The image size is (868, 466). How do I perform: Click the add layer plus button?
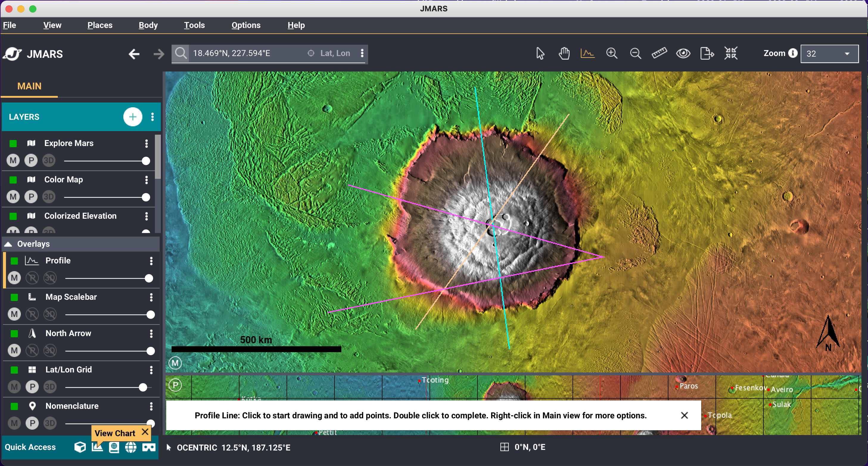133,117
